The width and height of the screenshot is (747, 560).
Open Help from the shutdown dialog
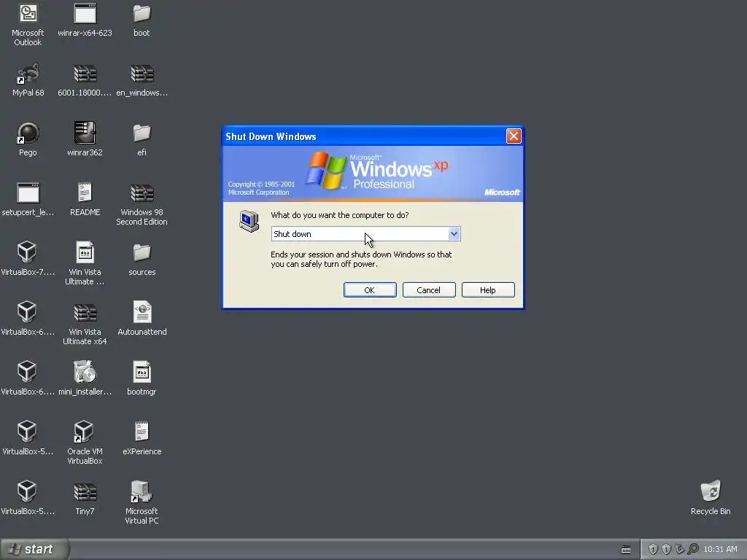click(x=488, y=290)
